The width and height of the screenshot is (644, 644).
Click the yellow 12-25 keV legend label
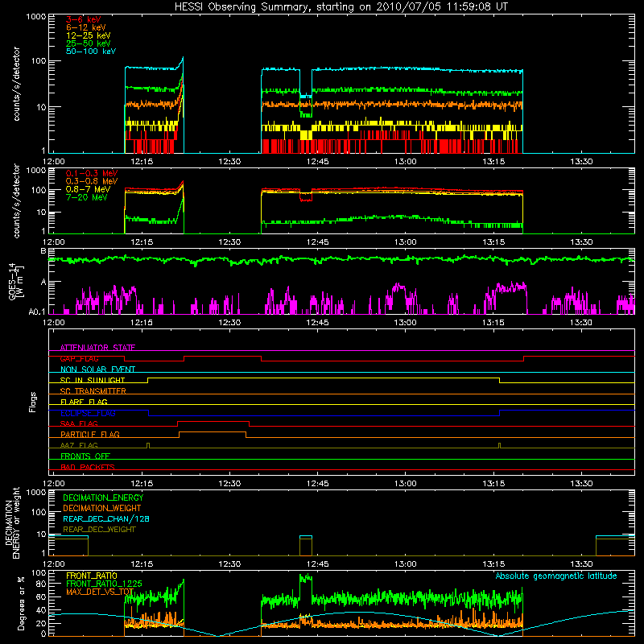point(89,35)
